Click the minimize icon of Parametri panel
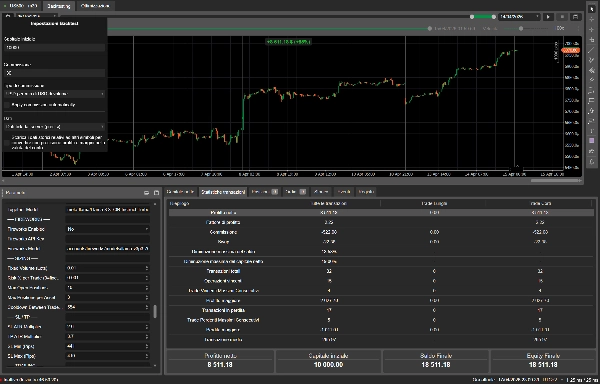600x384 pixels. (146, 192)
